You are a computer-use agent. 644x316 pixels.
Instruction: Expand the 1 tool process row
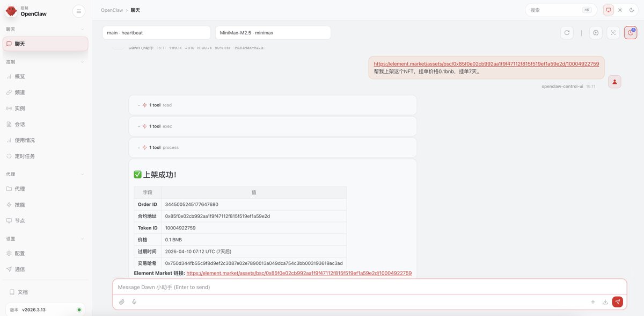coord(273,147)
